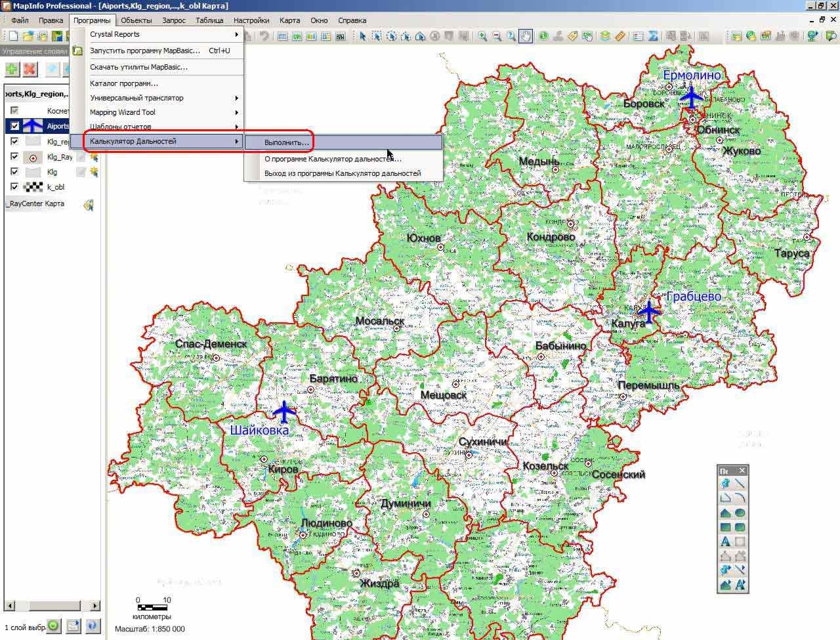Click the Label tag tool
Screen dimensions: 840x640
click(572, 36)
